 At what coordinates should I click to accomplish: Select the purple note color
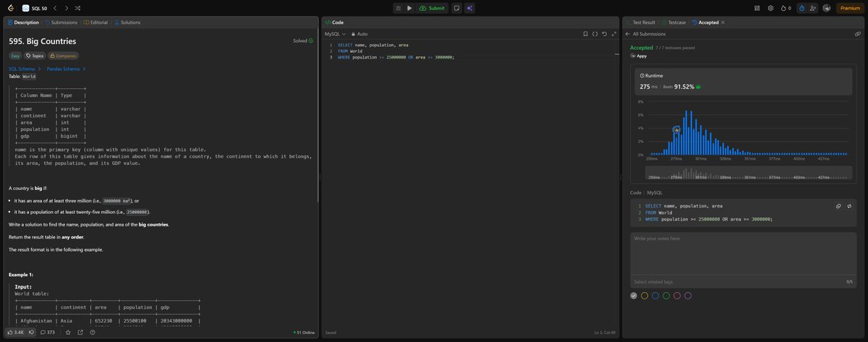[688, 296]
